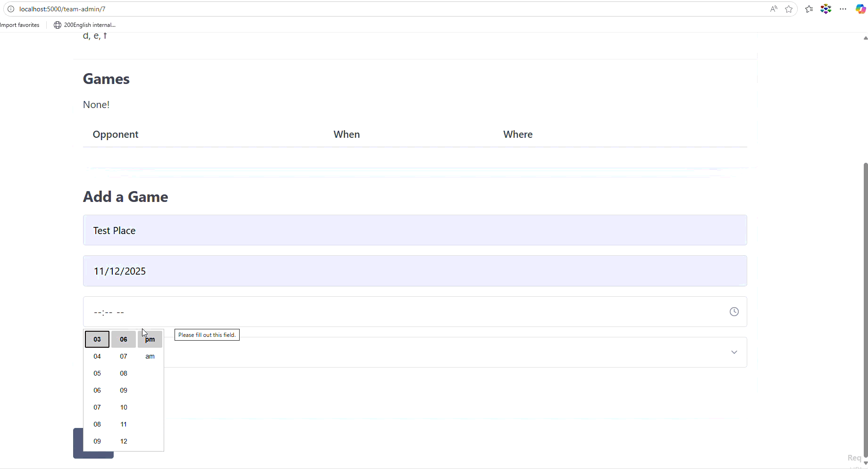Open the Read aloud icon in address bar
868x469 pixels.
click(x=774, y=9)
